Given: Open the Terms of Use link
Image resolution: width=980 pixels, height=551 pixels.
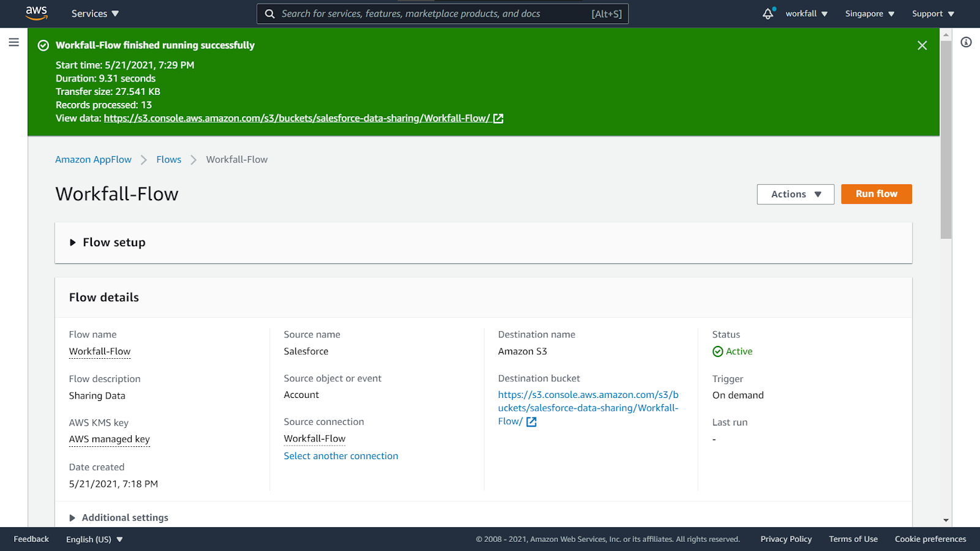Looking at the screenshot, I should pyautogui.click(x=853, y=539).
